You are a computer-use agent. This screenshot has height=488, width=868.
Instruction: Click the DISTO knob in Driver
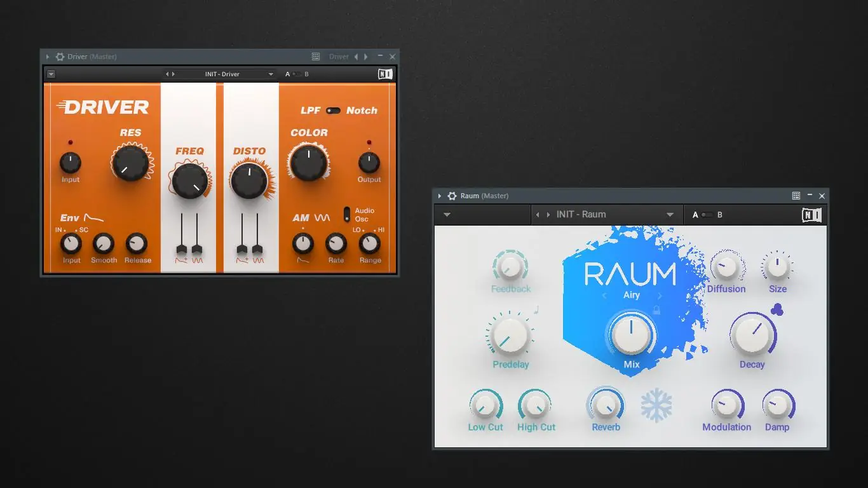pos(249,180)
